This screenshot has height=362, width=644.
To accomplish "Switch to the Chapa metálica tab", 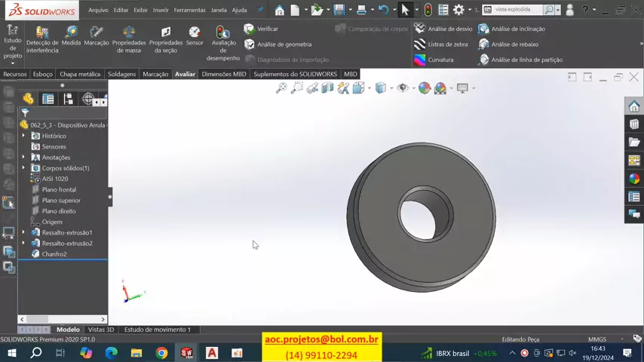I will (80, 74).
